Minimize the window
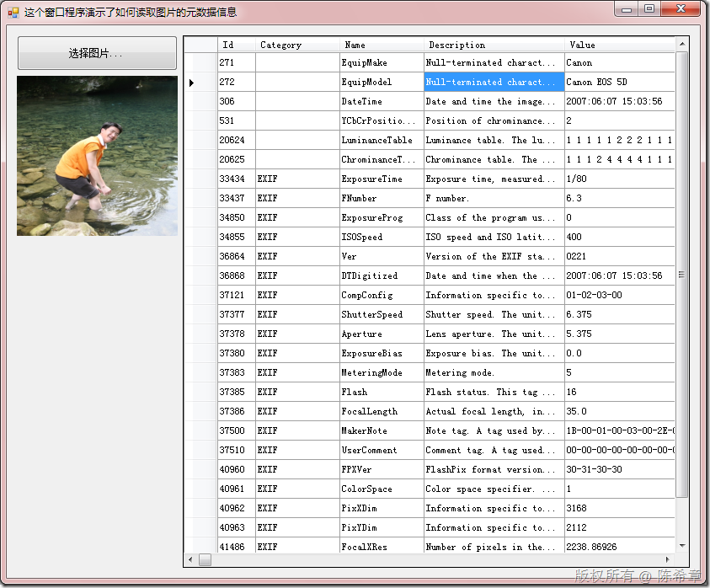Viewport: 710px width, 588px height. click(x=627, y=9)
